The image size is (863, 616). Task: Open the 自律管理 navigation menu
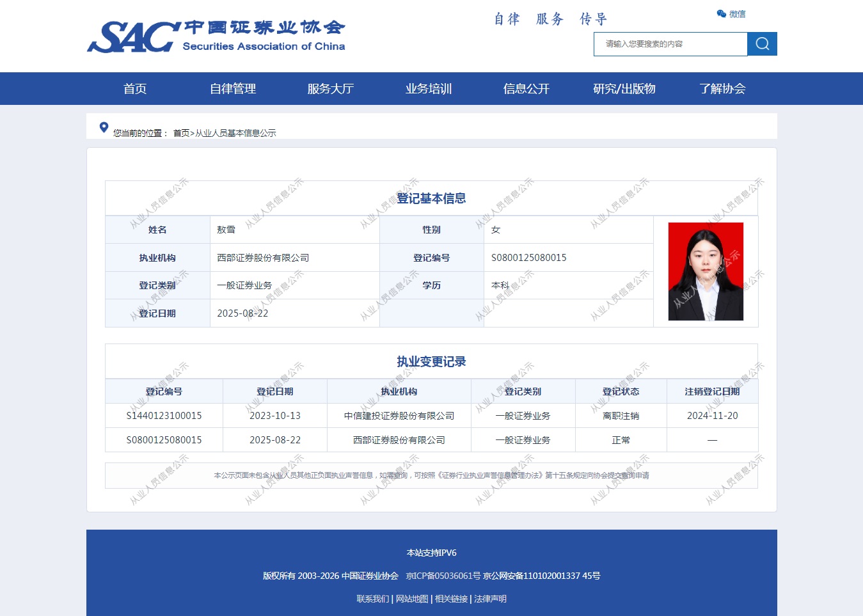[233, 89]
